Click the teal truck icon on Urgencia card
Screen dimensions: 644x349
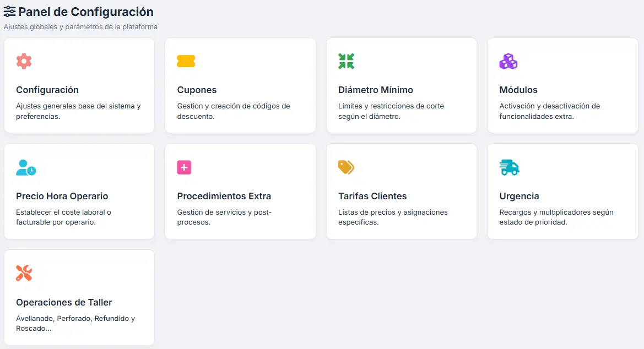click(508, 167)
